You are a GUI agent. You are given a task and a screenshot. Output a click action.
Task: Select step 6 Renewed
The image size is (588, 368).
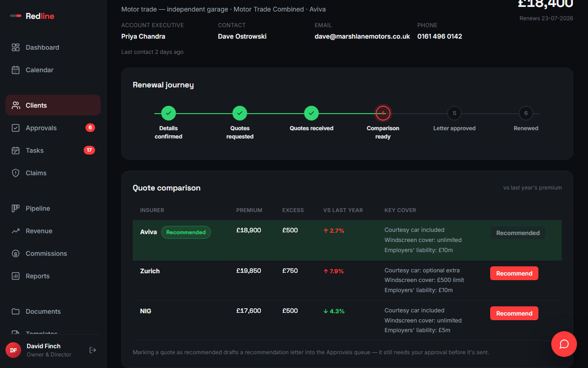[526, 113]
